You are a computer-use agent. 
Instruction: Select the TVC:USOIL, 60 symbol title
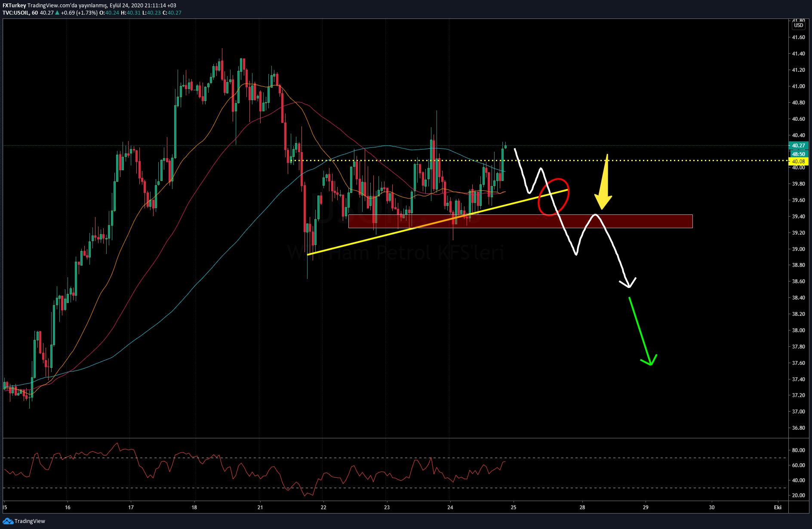coord(20,13)
